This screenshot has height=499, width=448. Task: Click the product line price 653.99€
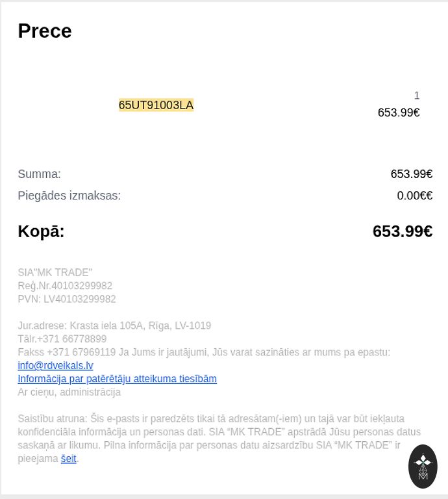pos(399,112)
